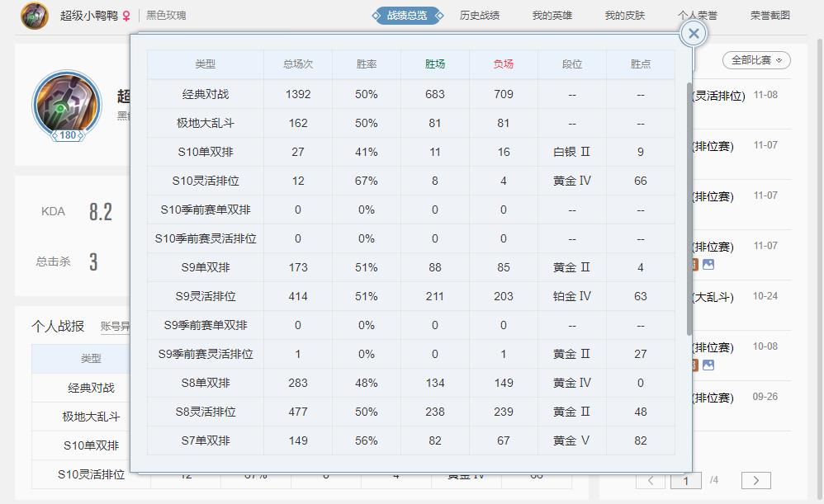The height and width of the screenshot is (504, 824).
Task: Go to the next page of matches
Action: click(755, 480)
